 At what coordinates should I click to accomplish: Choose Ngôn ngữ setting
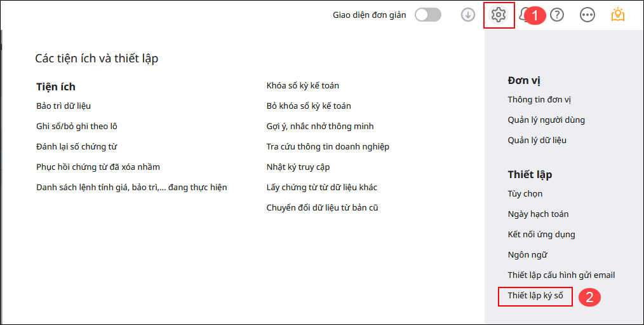[527, 255]
